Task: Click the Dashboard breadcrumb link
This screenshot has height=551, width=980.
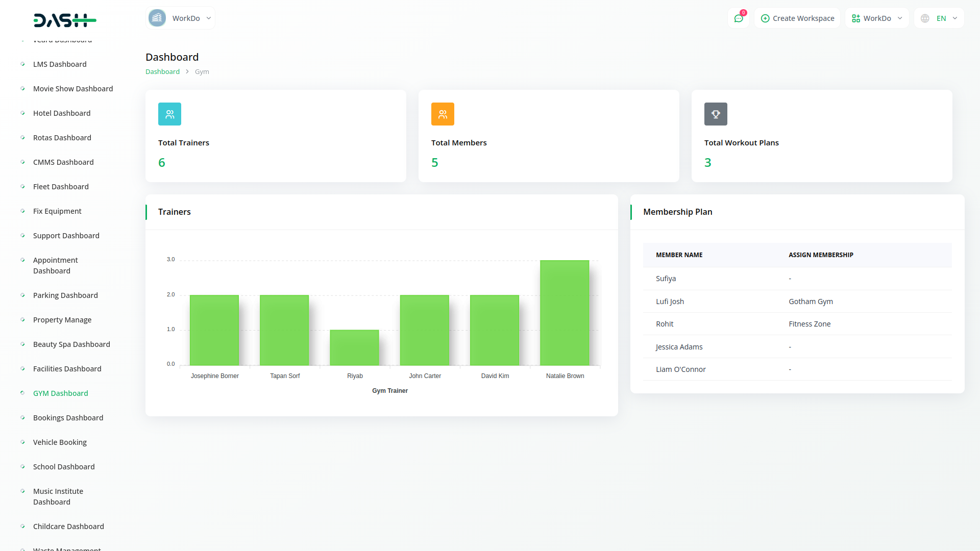Action: [162, 72]
